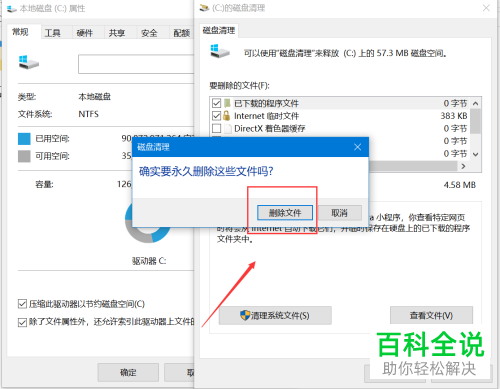Switch to the 常规 tab
Viewport: 500px width, 389px height.
pos(21,32)
